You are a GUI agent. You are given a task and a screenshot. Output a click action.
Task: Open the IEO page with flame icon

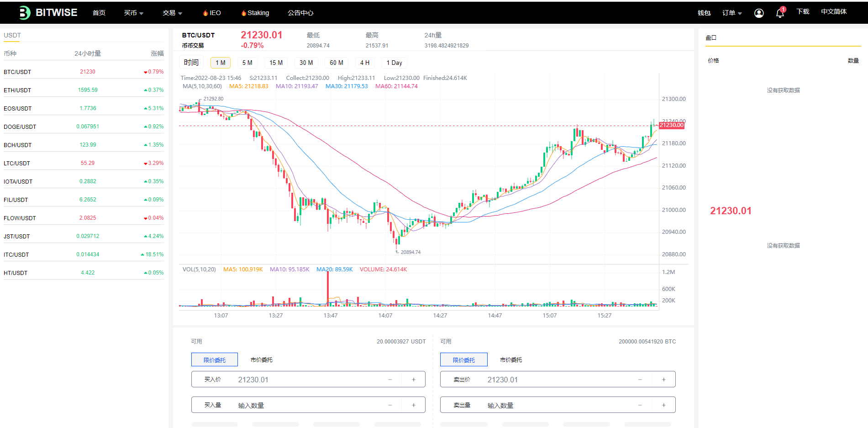coord(212,13)
